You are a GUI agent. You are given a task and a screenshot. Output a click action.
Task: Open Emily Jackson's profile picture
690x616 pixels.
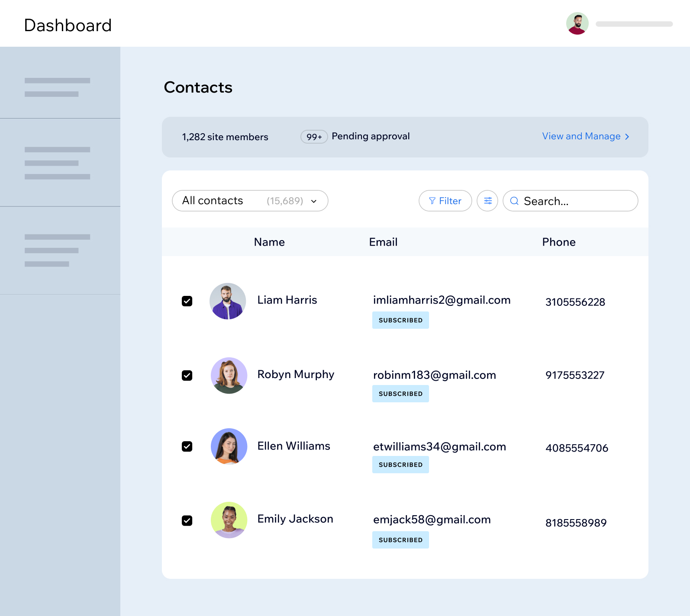click(229, 520)
